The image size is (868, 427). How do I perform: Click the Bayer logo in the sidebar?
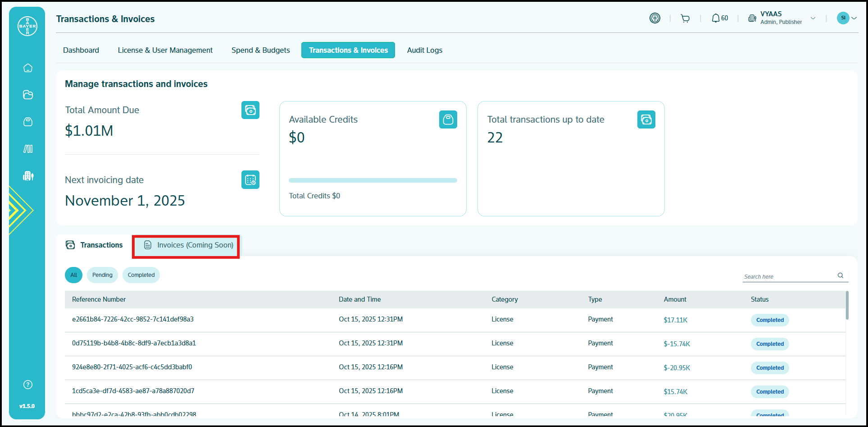point(27,26)
